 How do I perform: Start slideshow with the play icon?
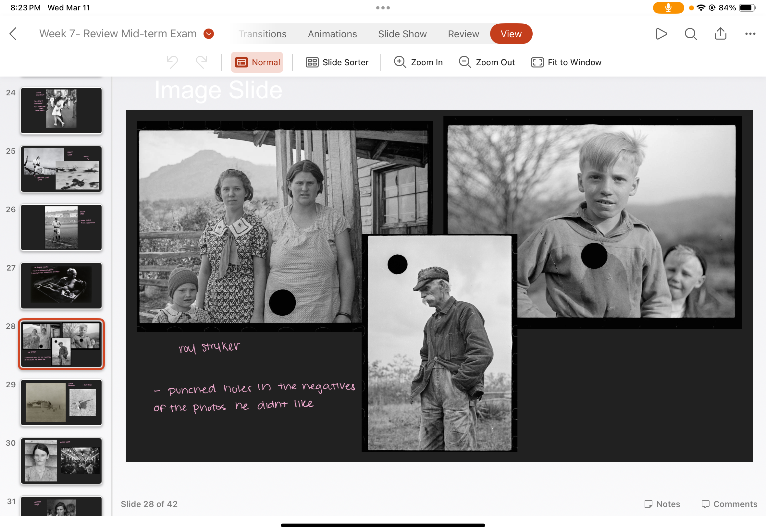coord(661,34)
